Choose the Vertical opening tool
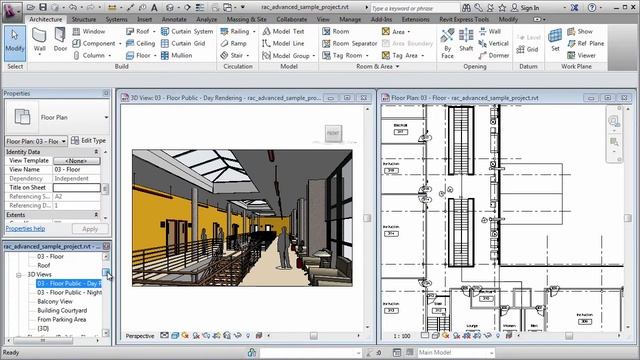 493,43
